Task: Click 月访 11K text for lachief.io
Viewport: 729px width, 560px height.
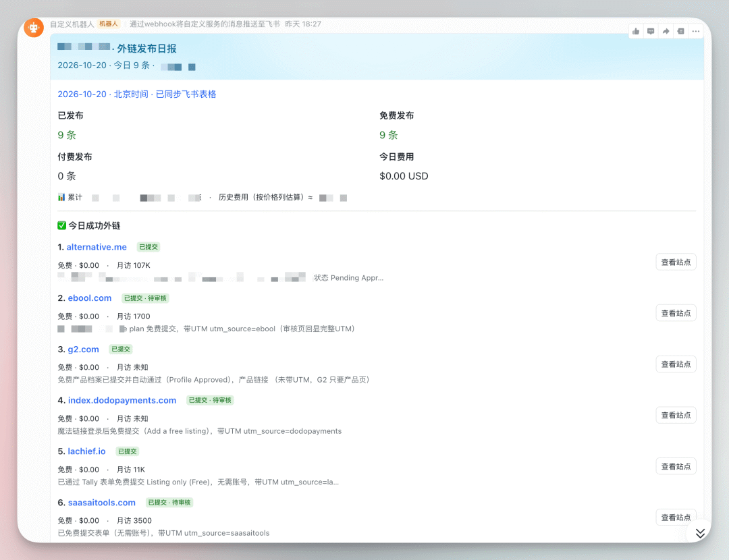Action: click(x=131, y=470)
